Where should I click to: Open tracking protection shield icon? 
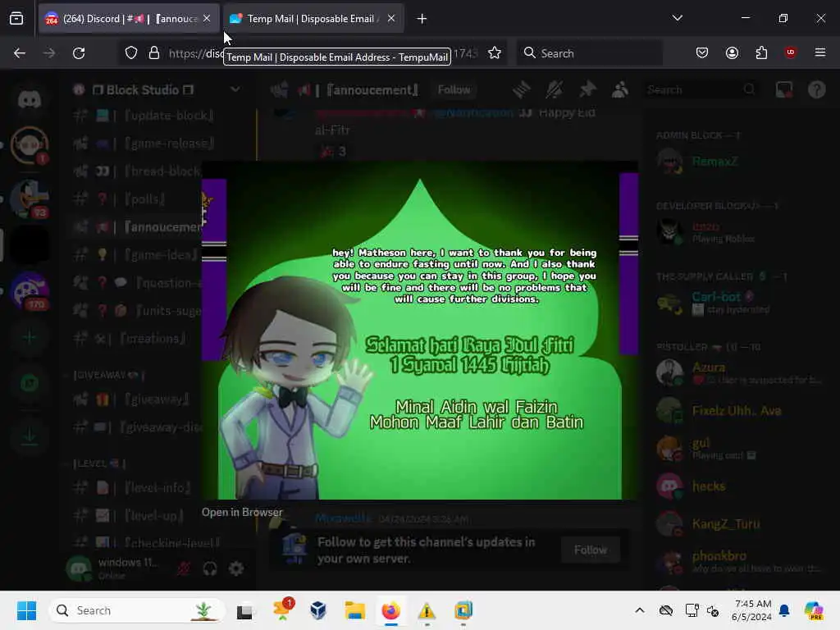131,53
